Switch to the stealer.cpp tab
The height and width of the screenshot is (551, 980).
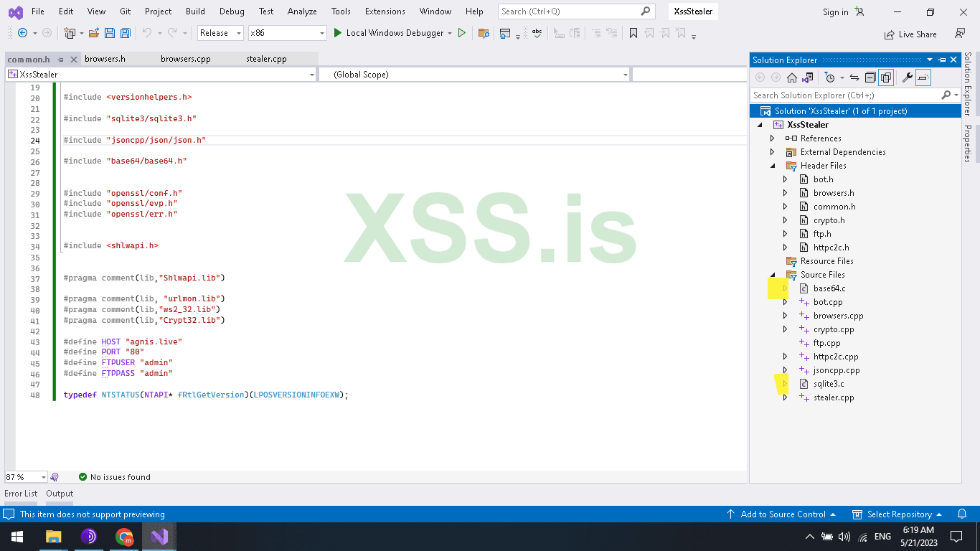pos(266,59)
